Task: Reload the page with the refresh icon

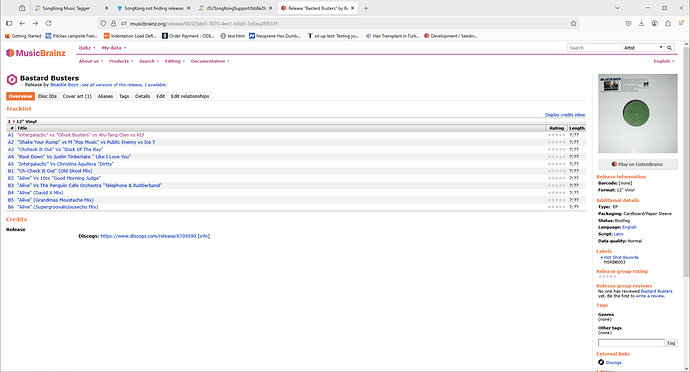Action: 48,23
